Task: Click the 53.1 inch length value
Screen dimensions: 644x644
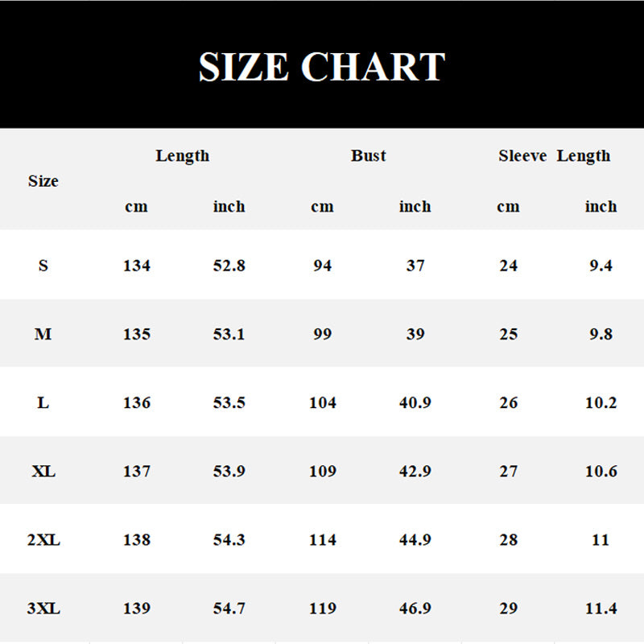Action: click(229, 334)
